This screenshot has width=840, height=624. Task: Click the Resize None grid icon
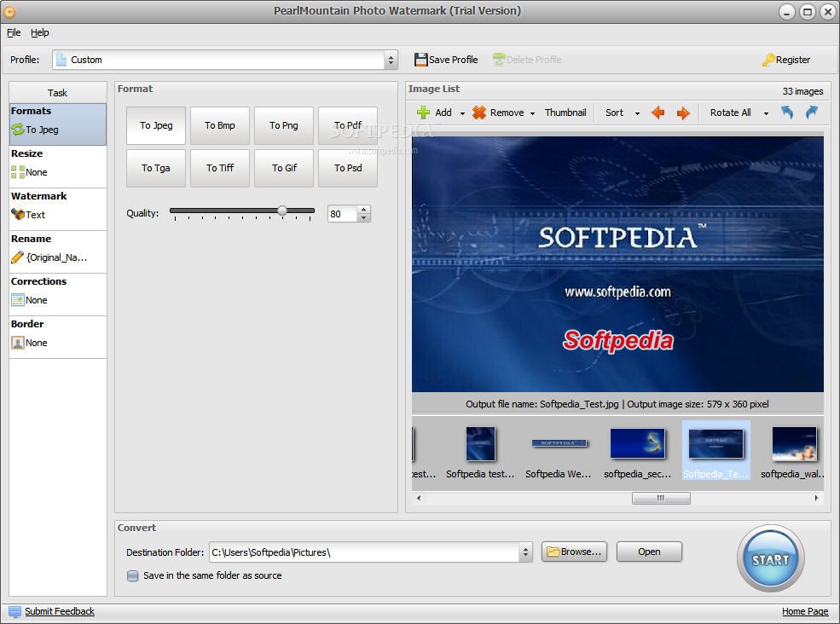click(18, 172)
